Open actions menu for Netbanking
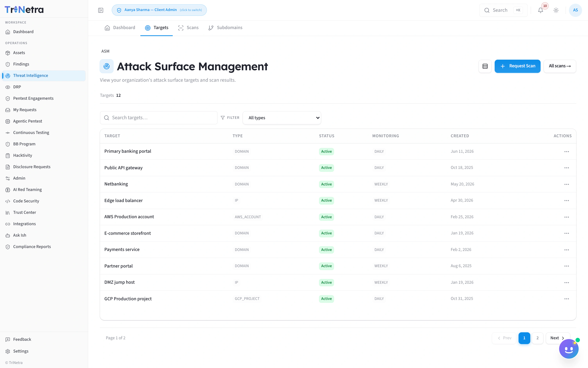588x368 pixels. click(567, 185)
